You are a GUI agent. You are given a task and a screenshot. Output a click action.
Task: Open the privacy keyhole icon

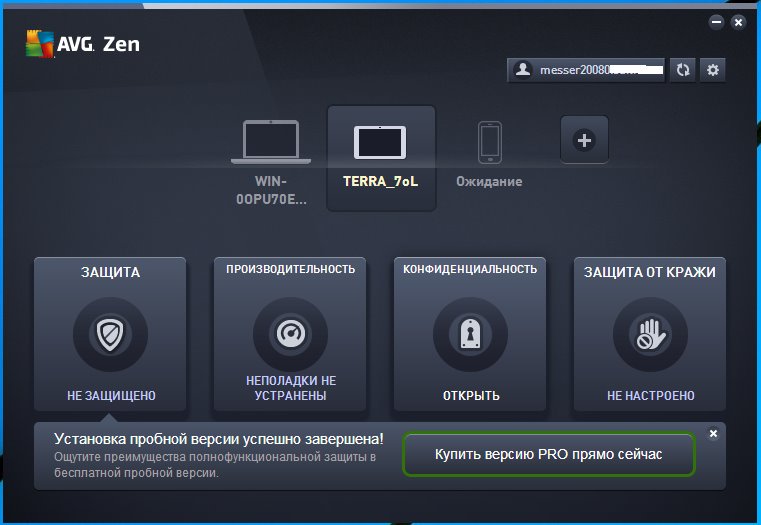coord(470,334)
